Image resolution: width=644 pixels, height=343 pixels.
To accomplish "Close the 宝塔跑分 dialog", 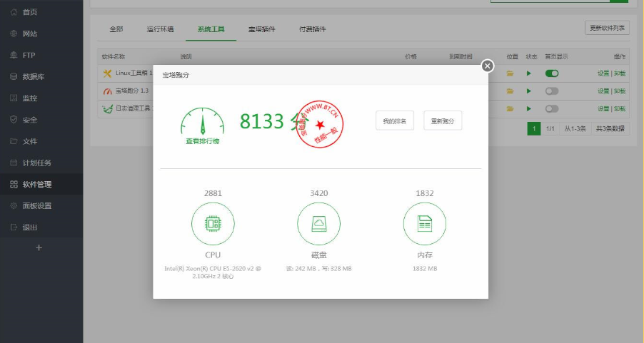I will point(487,66).
